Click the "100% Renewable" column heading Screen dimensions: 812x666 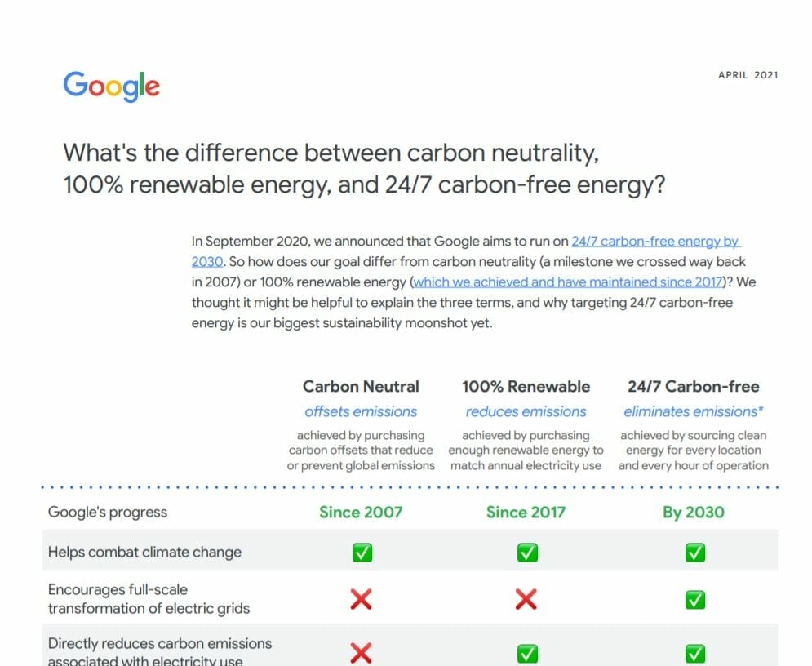click(526, 387)
